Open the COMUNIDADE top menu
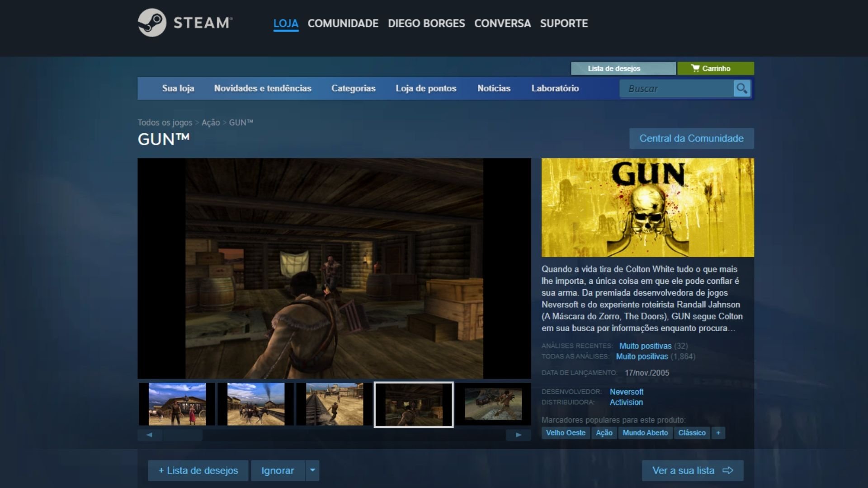Viewport: 868px width, 488px height. (x=343, y=23)
